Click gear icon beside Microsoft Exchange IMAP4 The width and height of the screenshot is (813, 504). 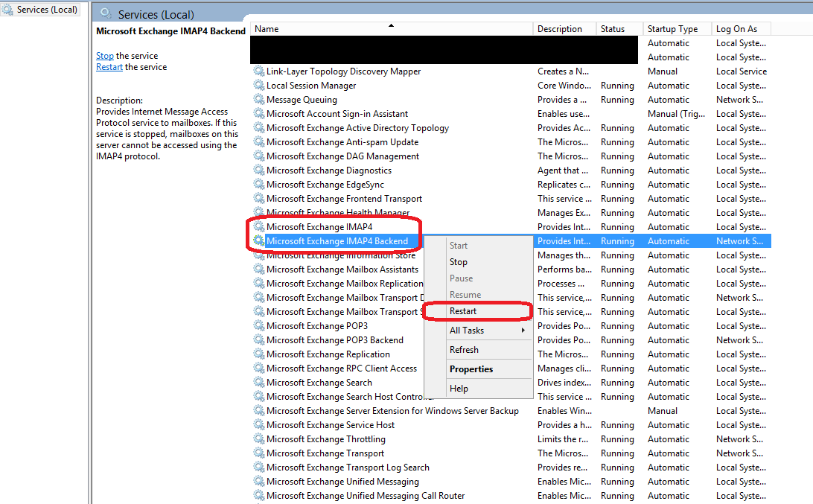click(x=259, y=226)
